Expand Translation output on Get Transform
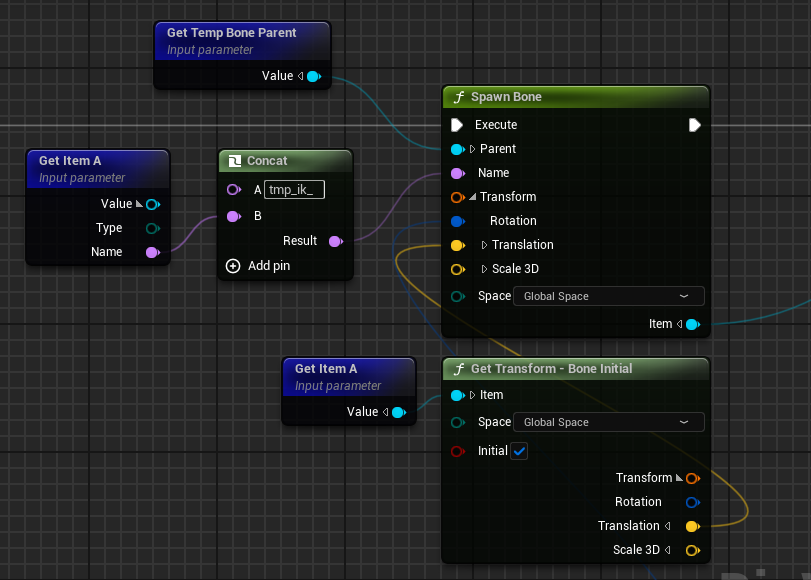Image resolution: width=811 pixels, height=580 pixels. pos(668,526)
